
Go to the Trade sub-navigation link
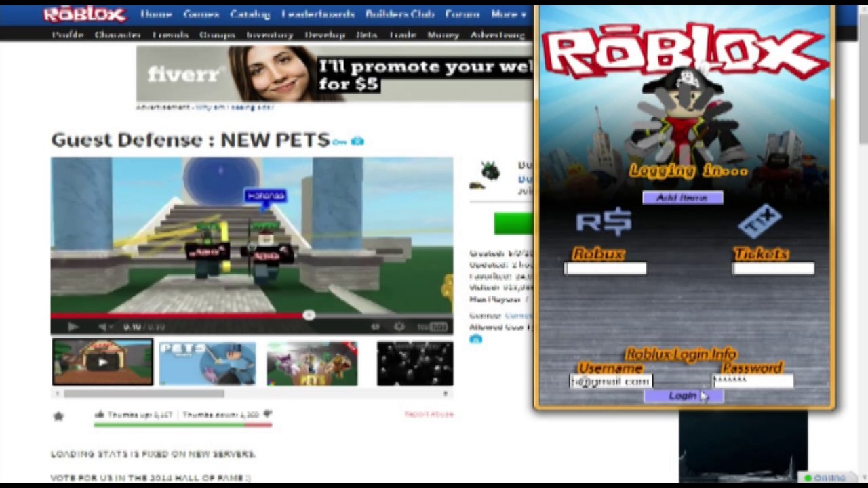(403, 35)
